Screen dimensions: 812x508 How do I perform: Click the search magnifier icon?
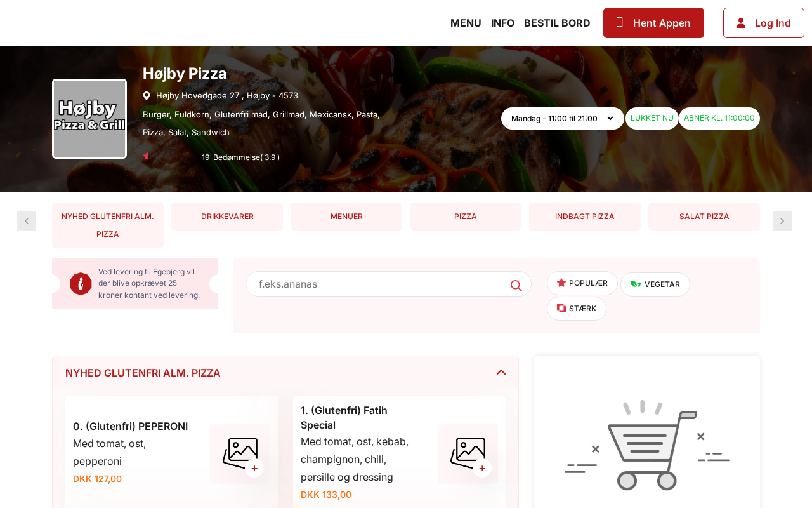[x=516, y=286]
